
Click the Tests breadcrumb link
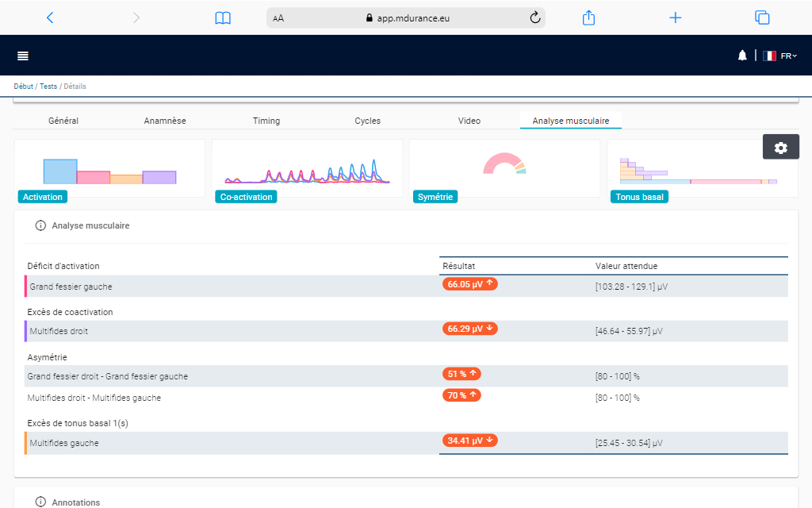48,87
